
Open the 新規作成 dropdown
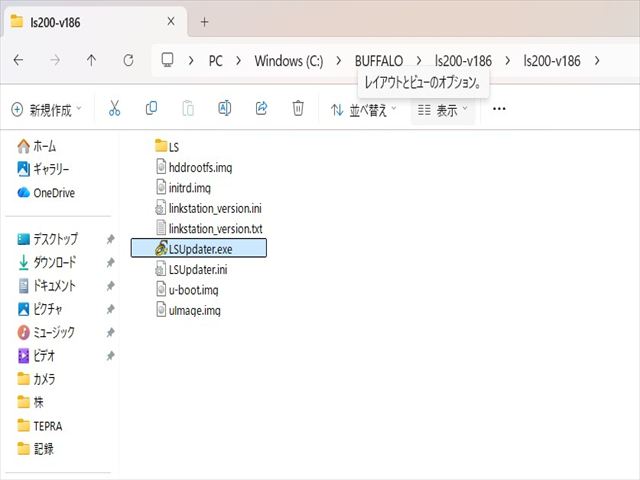46,109
